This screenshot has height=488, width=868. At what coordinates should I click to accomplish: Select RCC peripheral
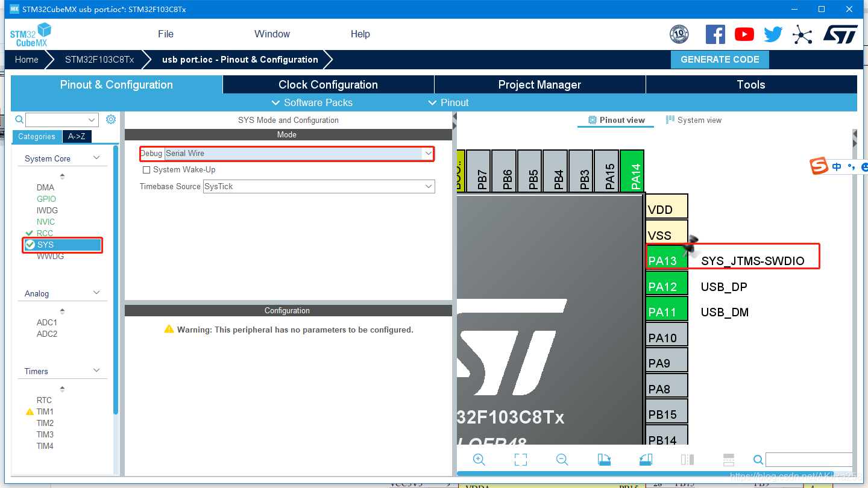coord(45,233)
